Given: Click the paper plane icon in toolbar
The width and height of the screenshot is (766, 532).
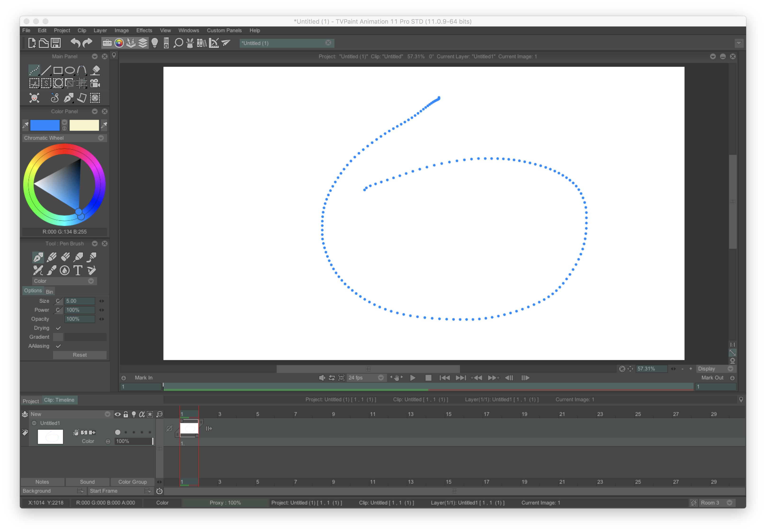Looking at the screenshot, I should click(226, 43).
